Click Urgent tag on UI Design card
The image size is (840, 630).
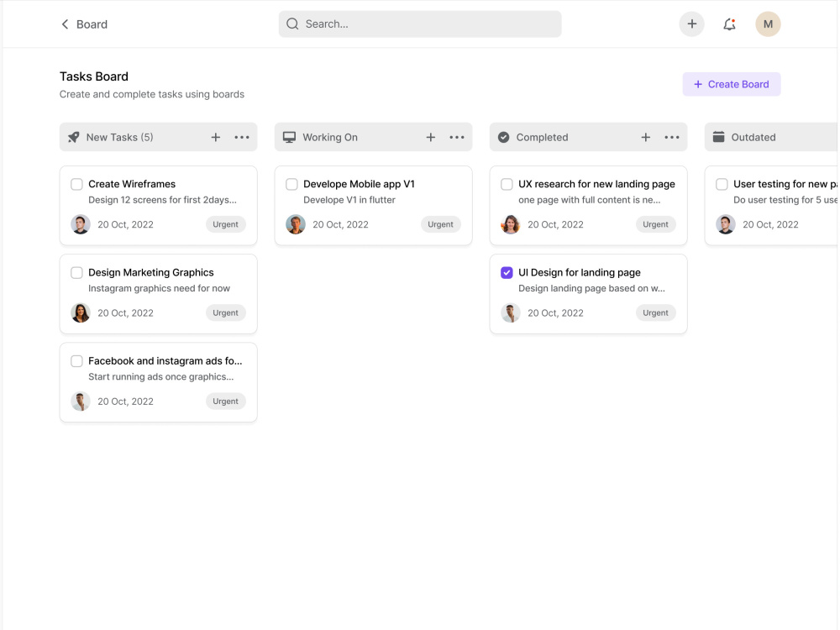(x=656, y=312)
